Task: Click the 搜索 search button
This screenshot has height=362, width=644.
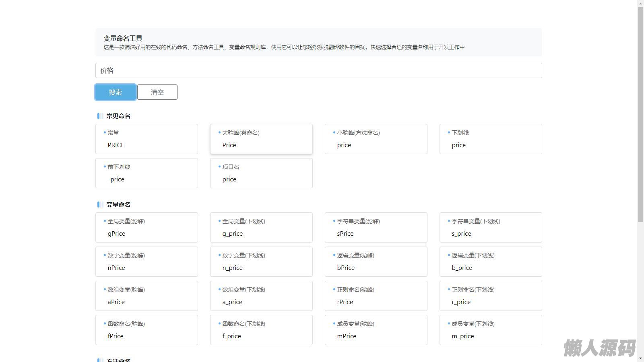Action: click(x=115, y=92)
